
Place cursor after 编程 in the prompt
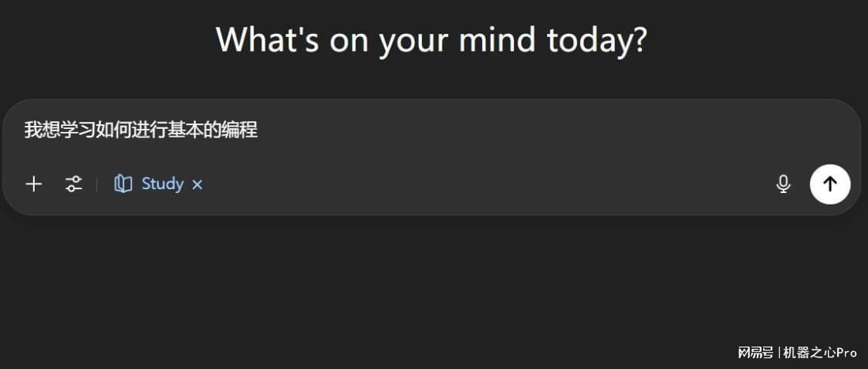pos(259,130)
